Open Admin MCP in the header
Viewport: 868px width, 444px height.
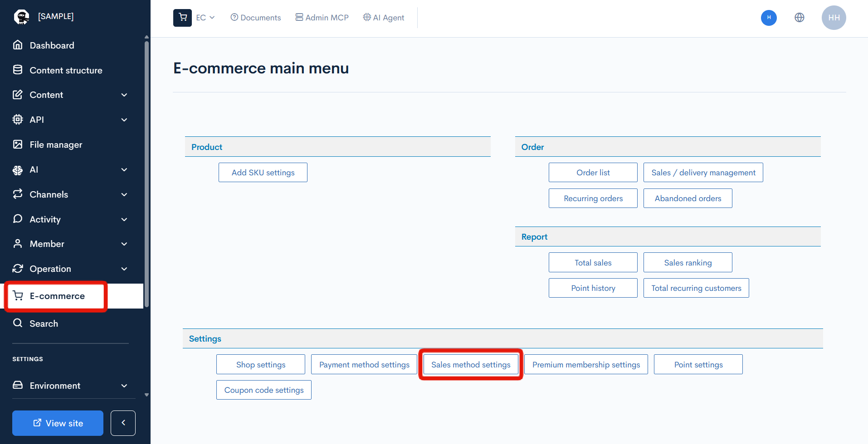tap(322, 18)
